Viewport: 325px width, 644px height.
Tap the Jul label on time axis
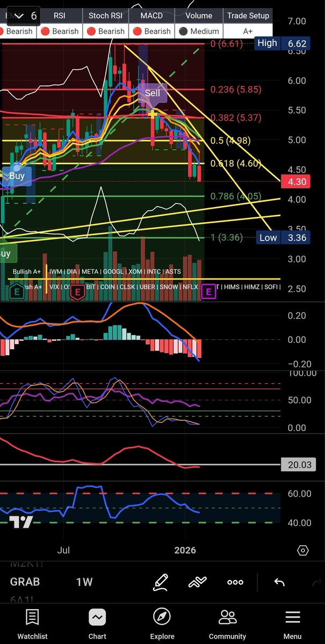point(64,550)
